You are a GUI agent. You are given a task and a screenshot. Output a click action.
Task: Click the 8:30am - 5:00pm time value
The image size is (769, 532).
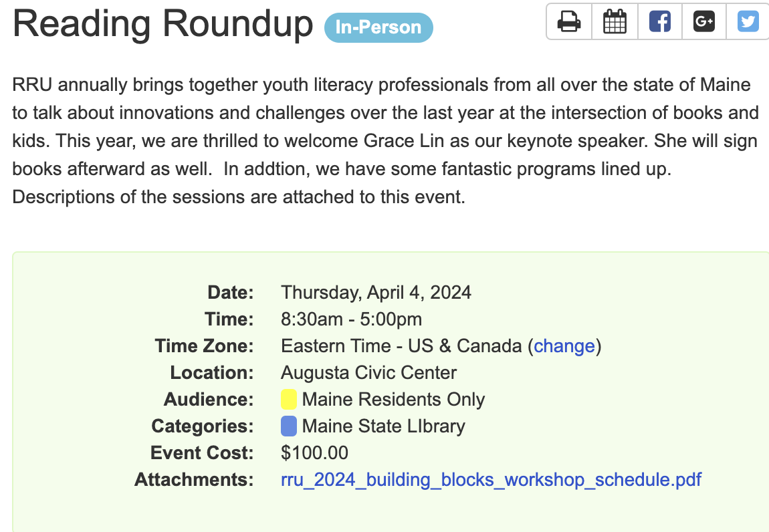tap(351, 319)
